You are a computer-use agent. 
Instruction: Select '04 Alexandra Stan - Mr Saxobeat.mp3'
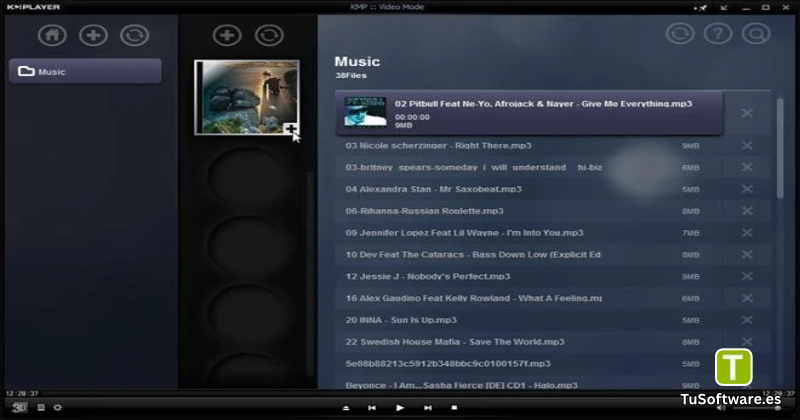click(x=433, y=189)
